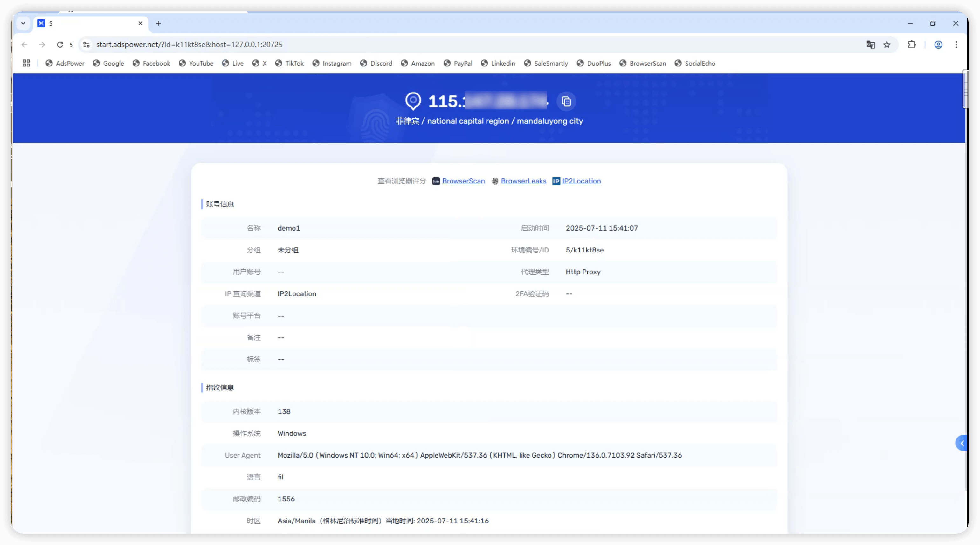The height and width of the screenshot is (545, 980).
Task: Open the Chrome profile avatar icon
Action: [x=938, y=45]
